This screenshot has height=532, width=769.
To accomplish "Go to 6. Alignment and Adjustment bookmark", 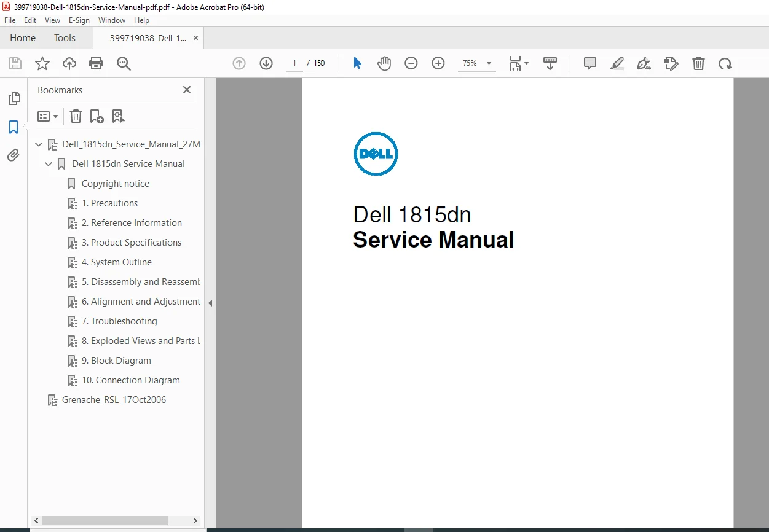I will pos(141,302).
